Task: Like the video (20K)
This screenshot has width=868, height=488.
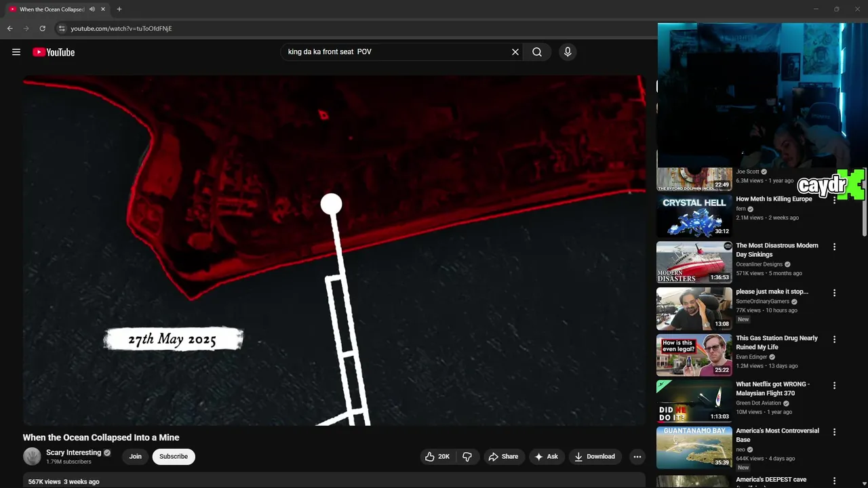Action: 437,457
